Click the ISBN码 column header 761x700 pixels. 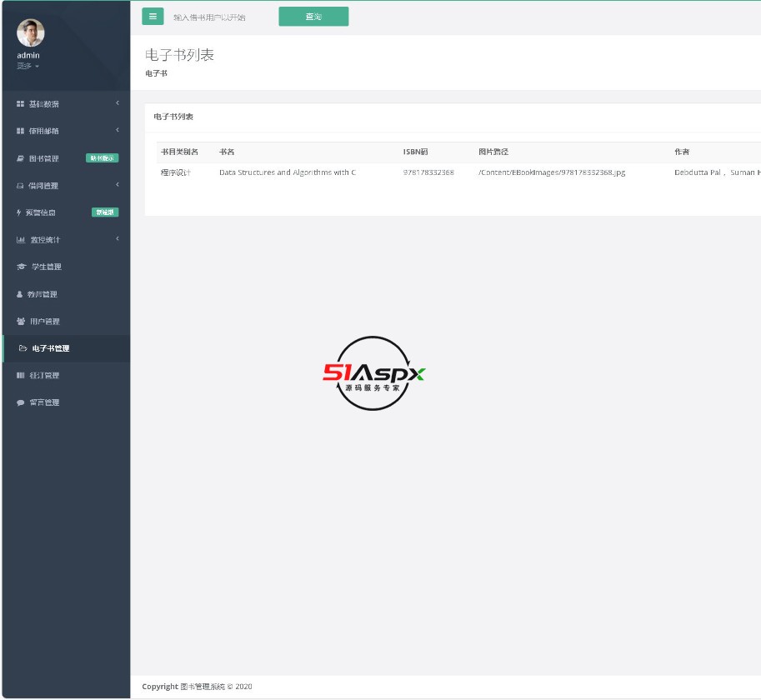click(415, 152)
